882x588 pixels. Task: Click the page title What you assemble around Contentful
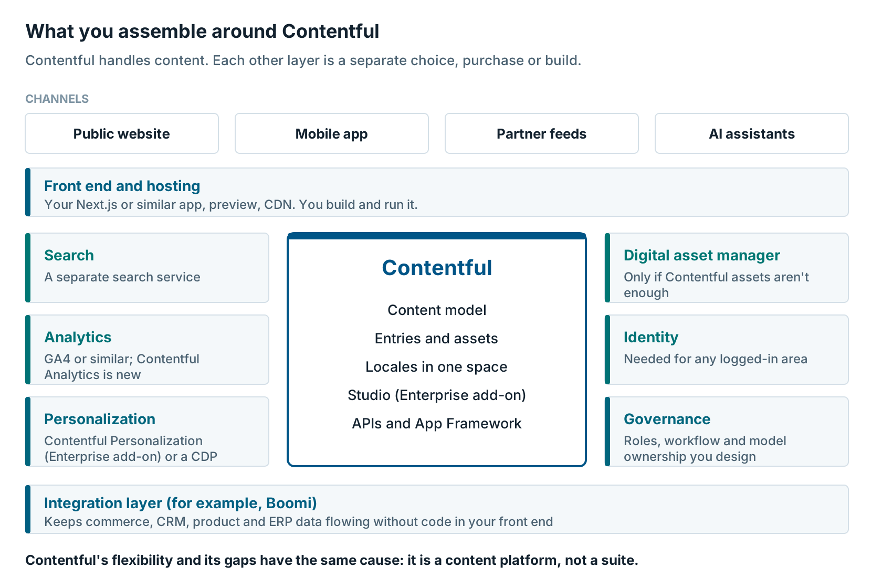(202, 31)
